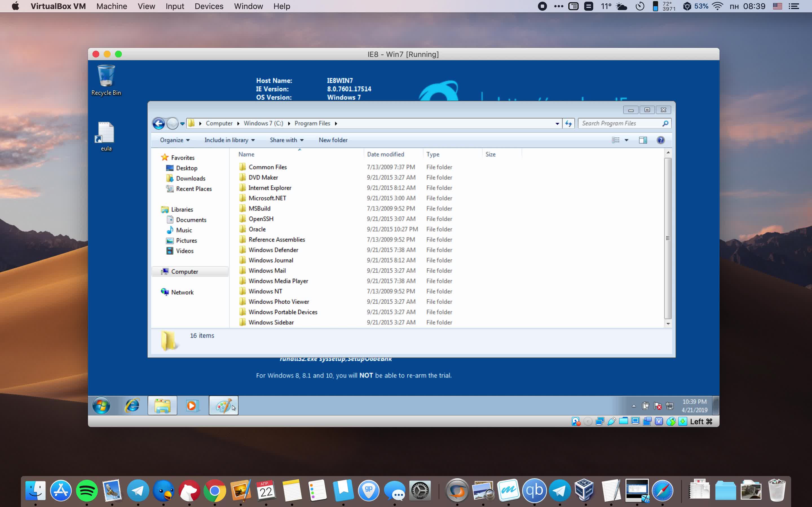Open Windows Explorer folder icon in taskbar

[x=162, y=405]
